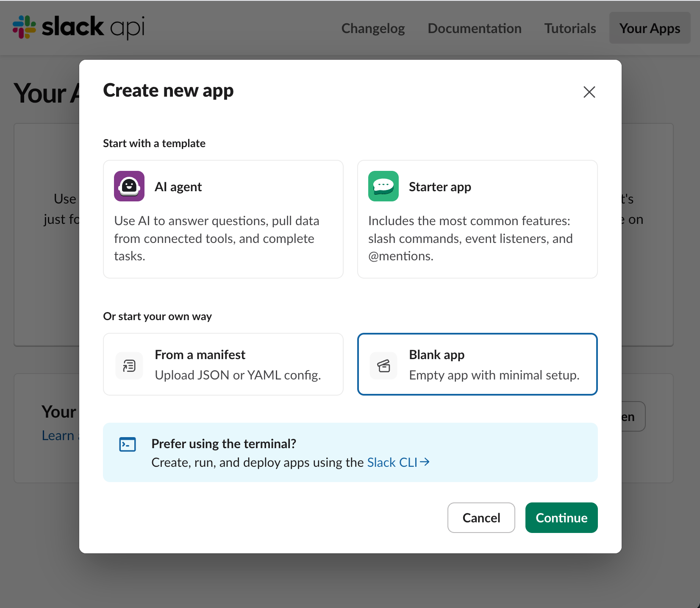
Task: Select the From a manifest option
Action: 223,364
